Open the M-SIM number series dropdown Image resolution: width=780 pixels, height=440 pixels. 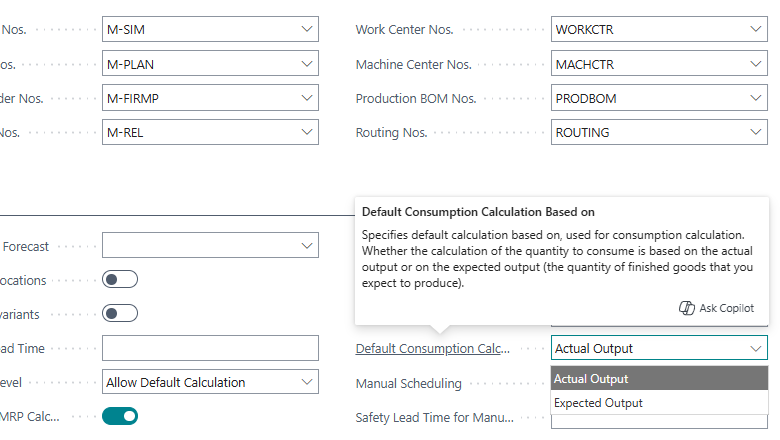tap(306, 30)
